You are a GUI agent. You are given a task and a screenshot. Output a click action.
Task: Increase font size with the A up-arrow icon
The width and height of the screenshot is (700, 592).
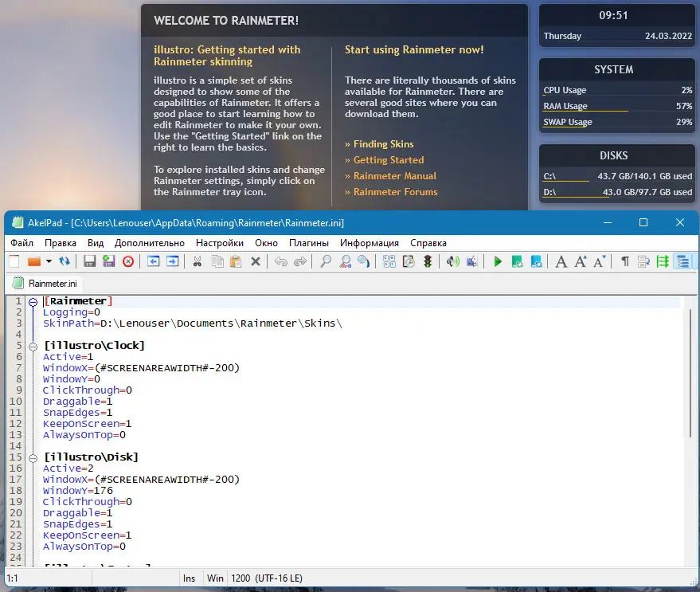(x=581, y=261)
